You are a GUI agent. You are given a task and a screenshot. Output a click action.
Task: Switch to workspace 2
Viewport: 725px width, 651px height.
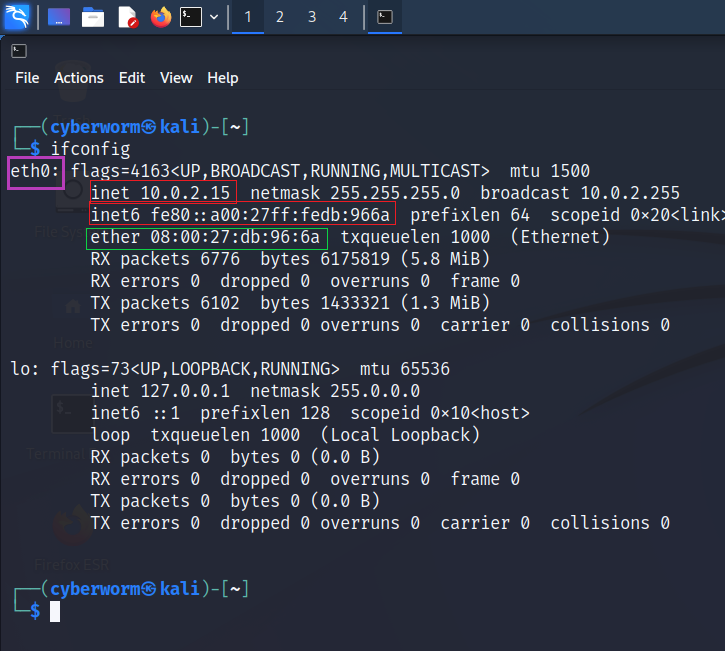point(279,17)
